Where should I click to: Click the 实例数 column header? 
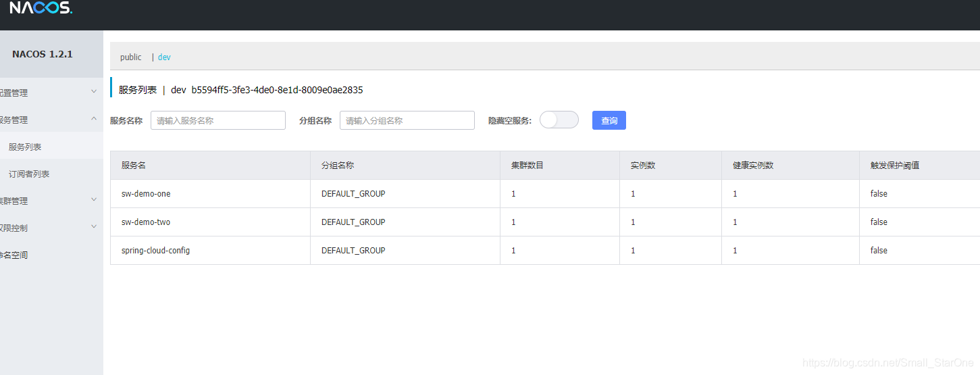pyautogui.click(x=643, y=166)
